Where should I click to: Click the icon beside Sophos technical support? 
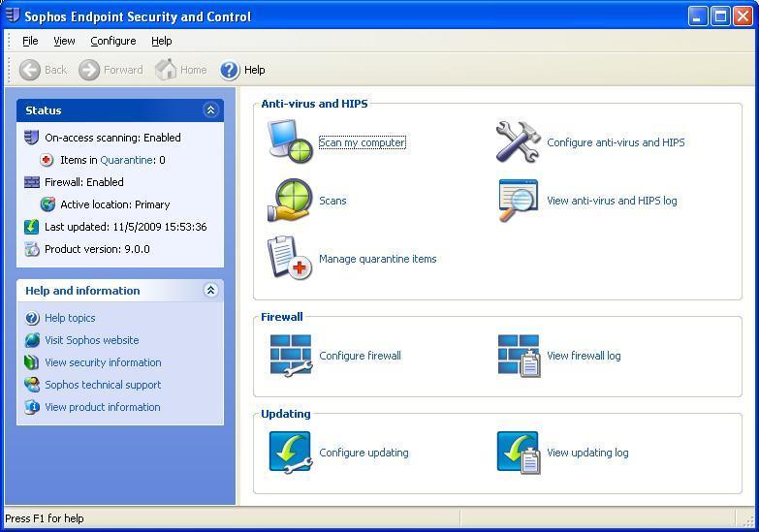click(x=32, y=385)
